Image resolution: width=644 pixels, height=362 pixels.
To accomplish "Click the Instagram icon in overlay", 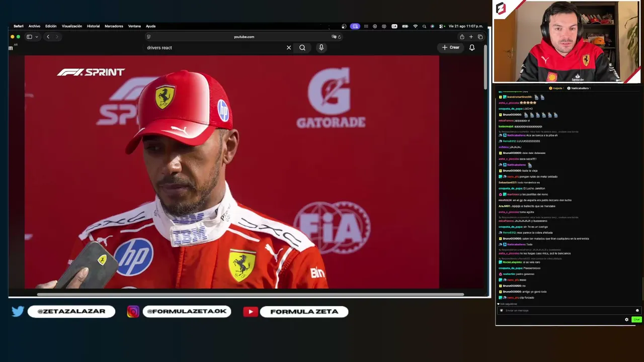I will (133, 312).
